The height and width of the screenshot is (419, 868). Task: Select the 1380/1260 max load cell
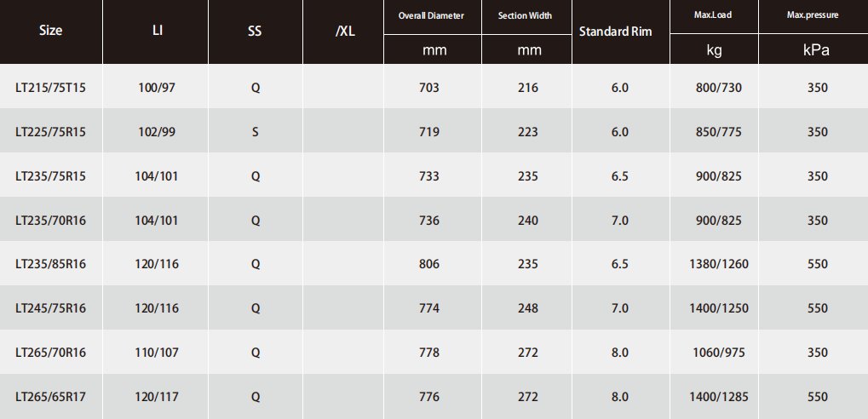point(716,264)
